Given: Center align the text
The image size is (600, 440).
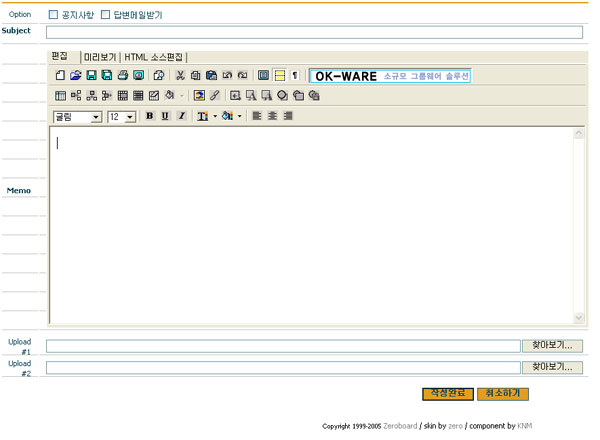Looking at the screenshot, I should click(x=271, y=116).
